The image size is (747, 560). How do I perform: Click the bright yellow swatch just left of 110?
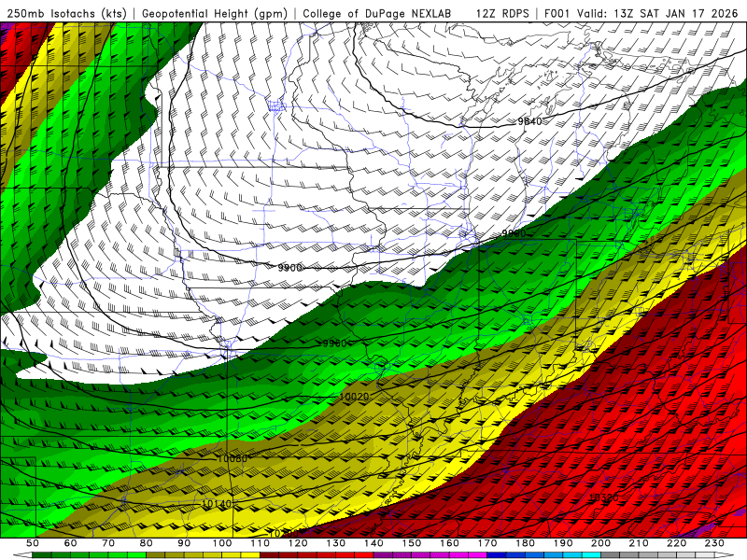point(250,555)
